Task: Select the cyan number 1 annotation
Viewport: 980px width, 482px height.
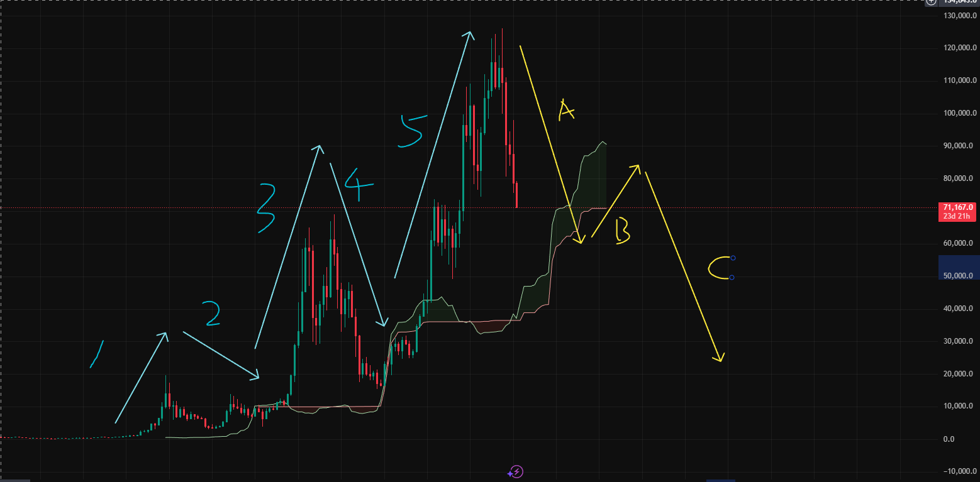Action: pos(96,355)
